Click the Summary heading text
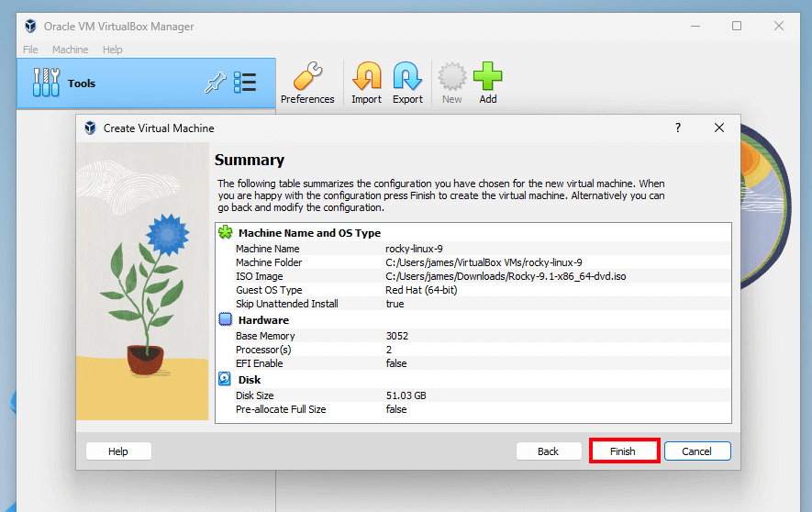Image resolution: width=812 pixels, height=512 pixels. (250, 160)
